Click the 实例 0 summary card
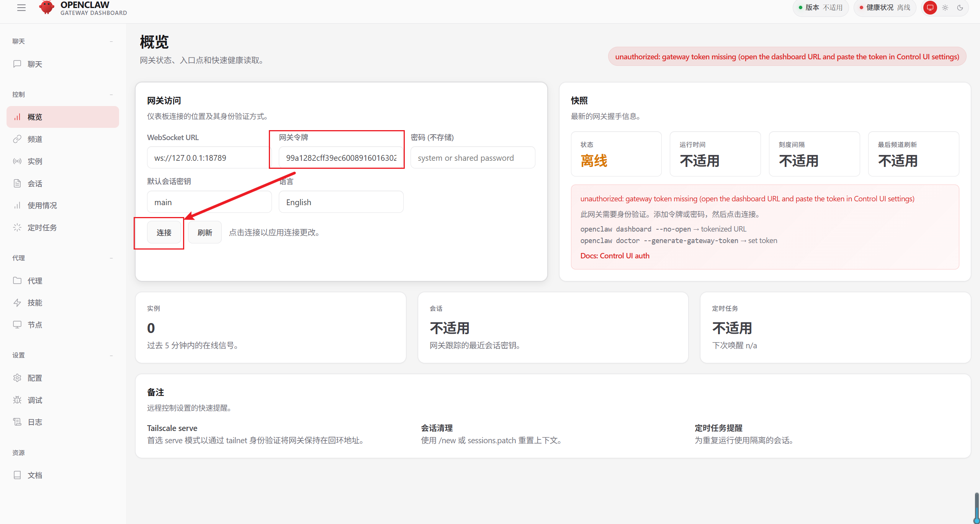Image resolution: width=980 pixels, height=524 pixels. 270,328
